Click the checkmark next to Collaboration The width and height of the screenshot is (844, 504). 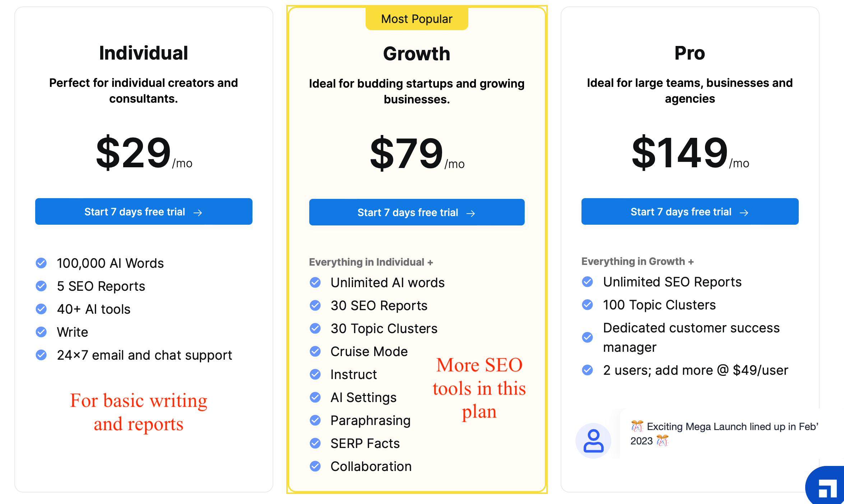click(315, 466)
